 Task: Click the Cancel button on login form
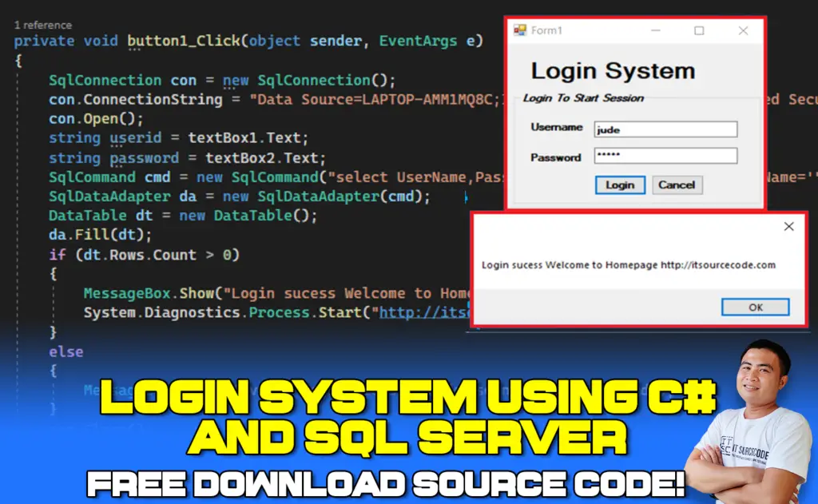[677, 185]
